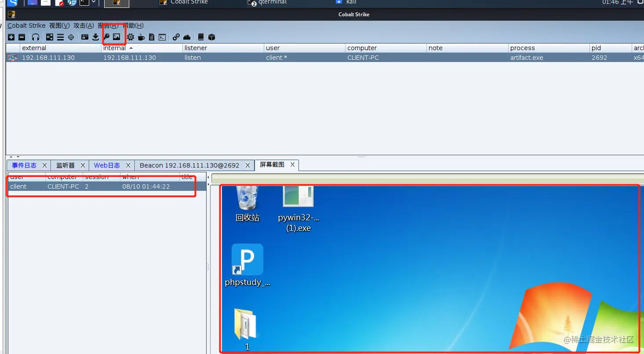This screenshot has height=354, width=644.
Task: Click the connect to team server plus icon
Action: [11, 37]
